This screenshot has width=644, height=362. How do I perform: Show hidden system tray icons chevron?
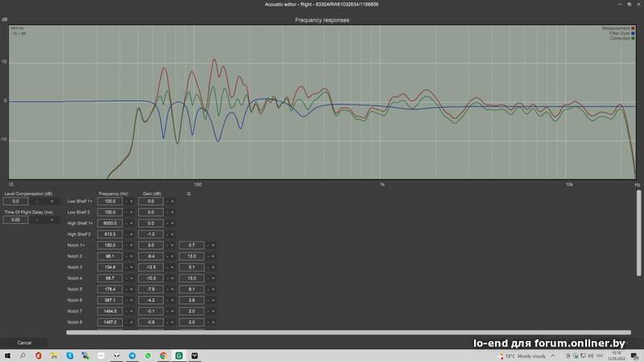click(553, 356)
